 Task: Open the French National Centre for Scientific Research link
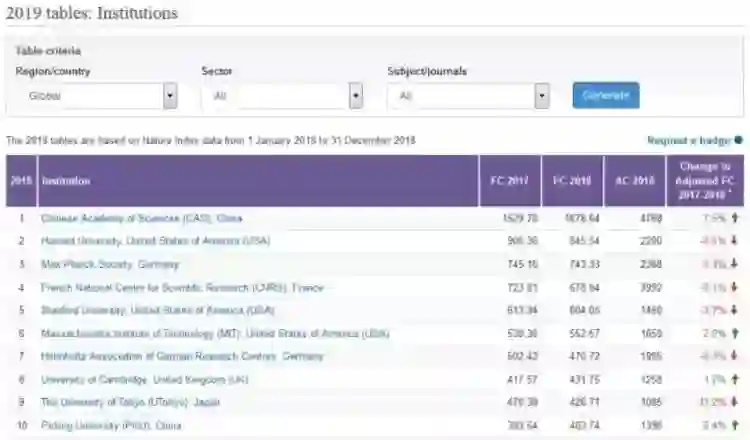(x=182, y=287)
